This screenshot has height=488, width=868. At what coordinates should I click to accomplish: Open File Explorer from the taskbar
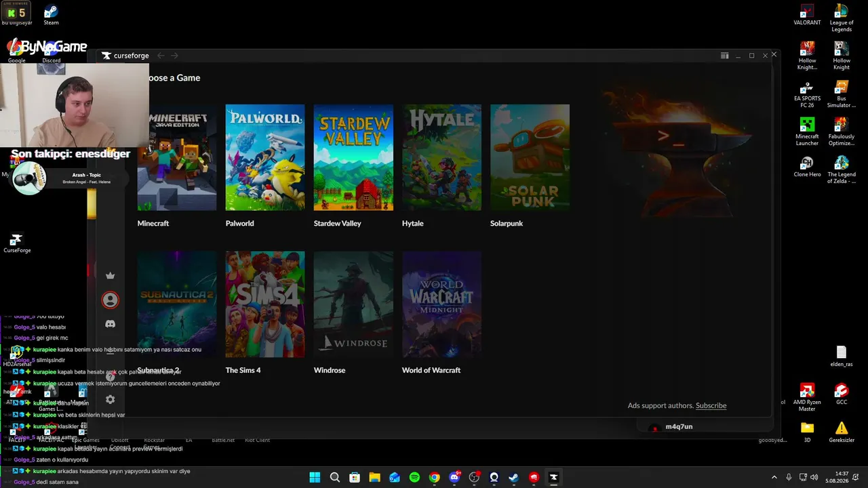pyautogui.click(x=374, y=477)
